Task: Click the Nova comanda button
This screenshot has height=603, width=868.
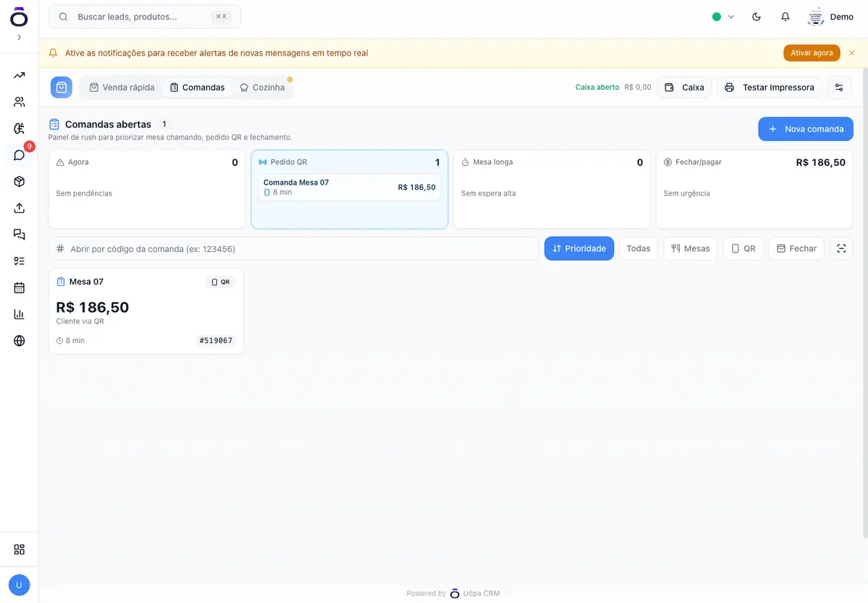Action: pyautogui.click(x=806, y=129)
